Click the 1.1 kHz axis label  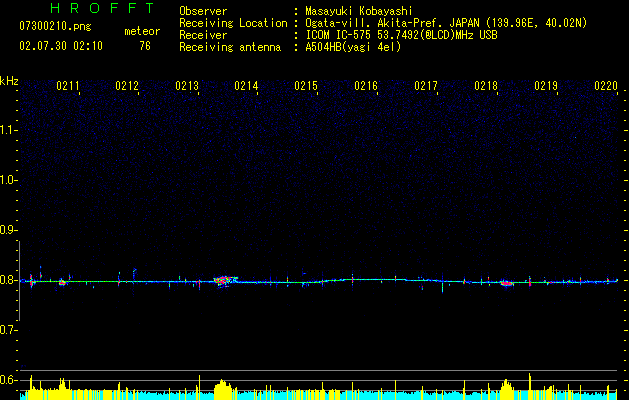click(x=8, y=130)
